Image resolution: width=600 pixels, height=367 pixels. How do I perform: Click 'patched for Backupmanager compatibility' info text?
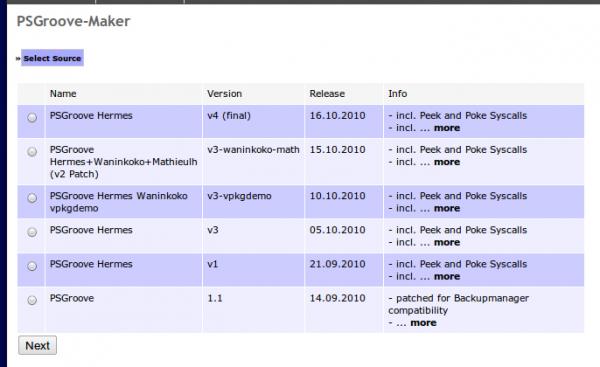pos(458,304)
